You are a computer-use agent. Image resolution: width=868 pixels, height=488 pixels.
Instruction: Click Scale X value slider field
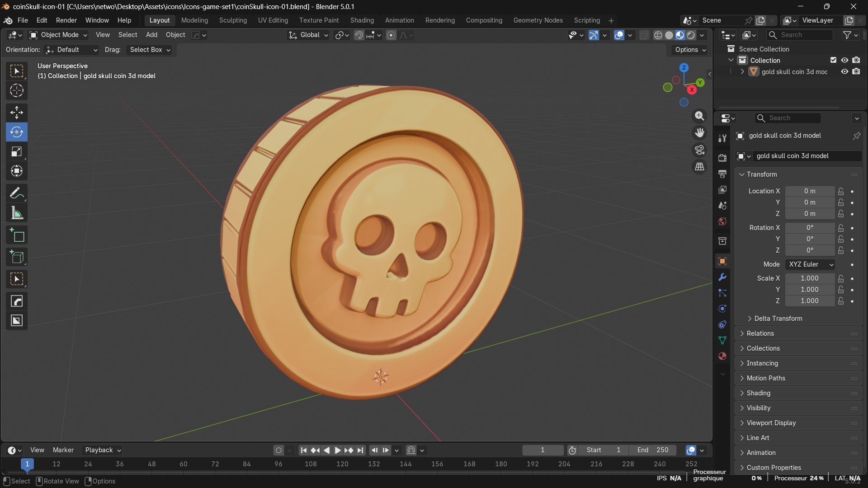(x=810, y=278)
